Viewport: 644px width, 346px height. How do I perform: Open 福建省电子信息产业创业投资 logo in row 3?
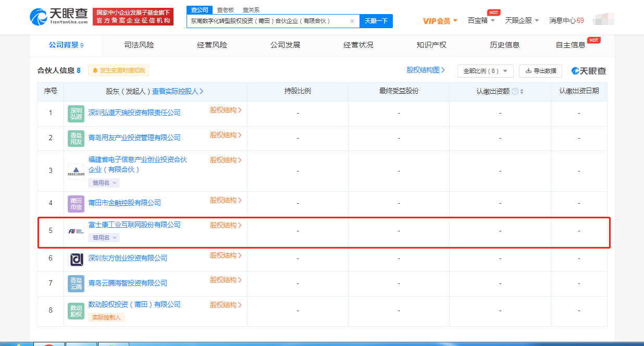pyautogui.click(x=76, y=171)
